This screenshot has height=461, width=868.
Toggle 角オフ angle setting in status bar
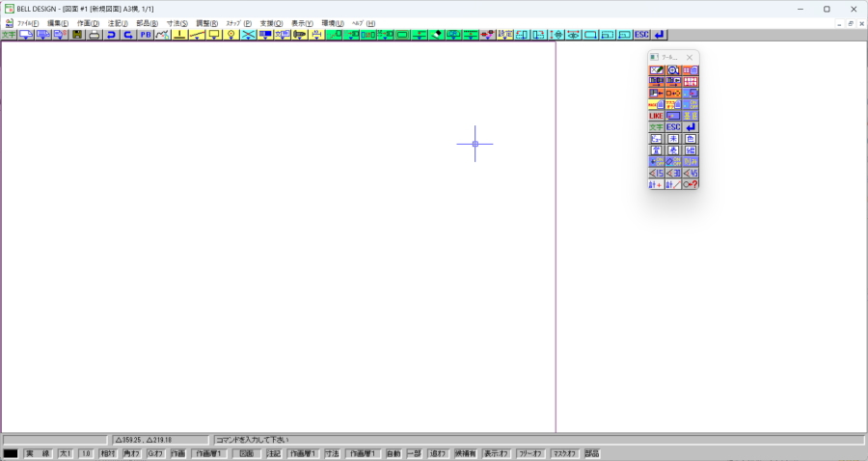pyautogui.click(x=132, y=453)
